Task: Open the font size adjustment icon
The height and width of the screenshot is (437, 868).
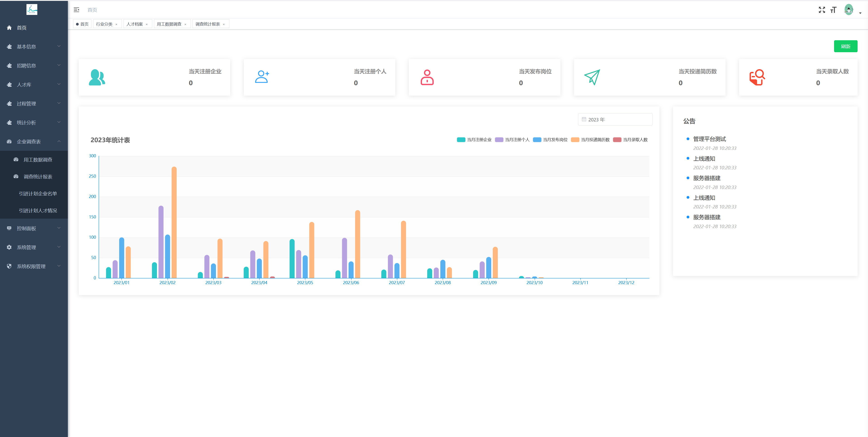Action: coord(833,10)
